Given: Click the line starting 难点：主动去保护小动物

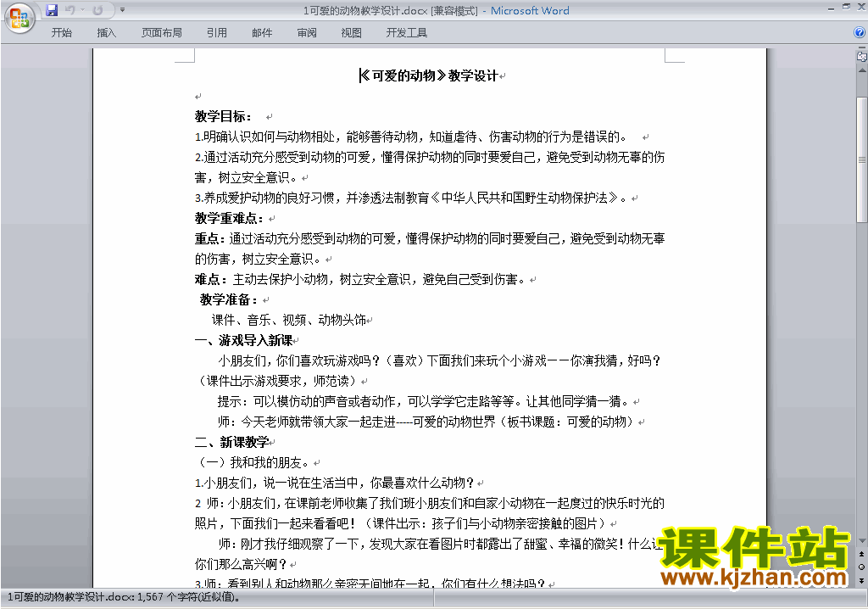Looking at the screenshot, I should [x=361, y=279].
